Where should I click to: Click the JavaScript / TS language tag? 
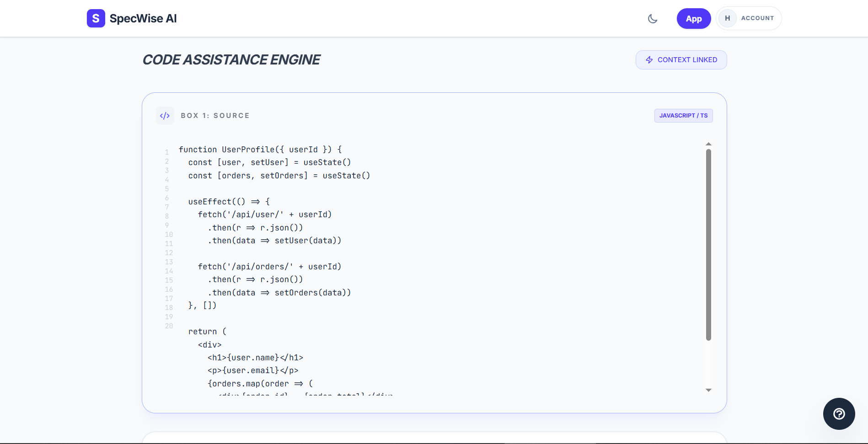click(x=683, y=116)
